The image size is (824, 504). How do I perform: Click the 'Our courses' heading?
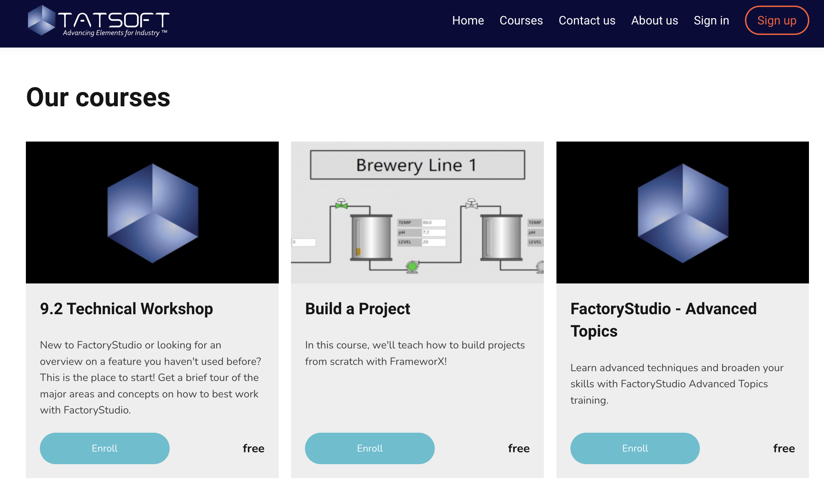point(98,98)
